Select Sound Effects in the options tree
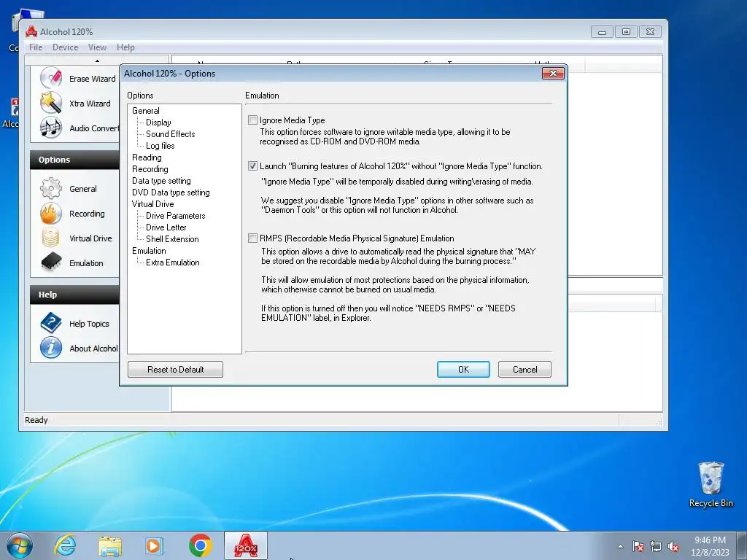The height and width of the screenshot is (560, 747). click(170, 134)
